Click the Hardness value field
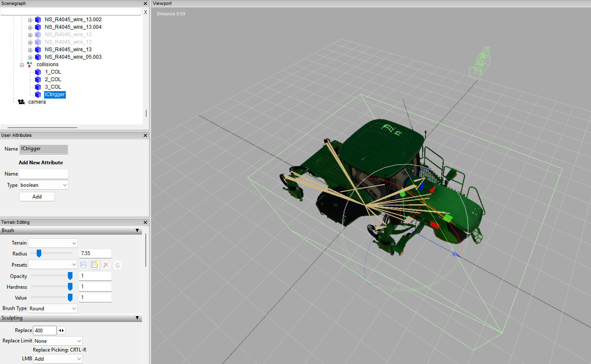This screenshot has height=364, width=591. click(x=95, y=287)
